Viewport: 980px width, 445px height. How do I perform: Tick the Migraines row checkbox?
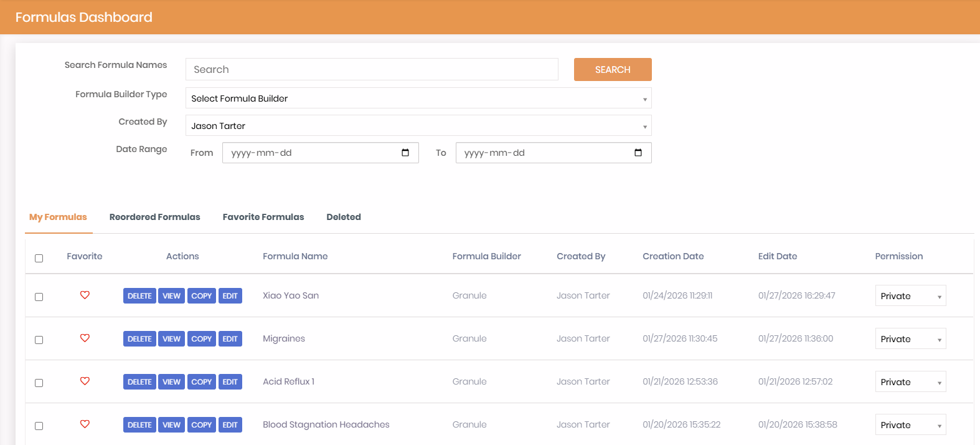coord(39,340)
